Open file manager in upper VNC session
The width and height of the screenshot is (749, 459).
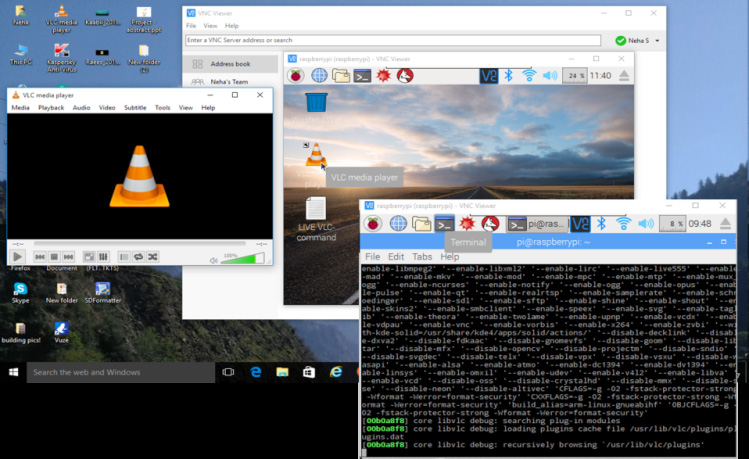(x=341, y=75)
